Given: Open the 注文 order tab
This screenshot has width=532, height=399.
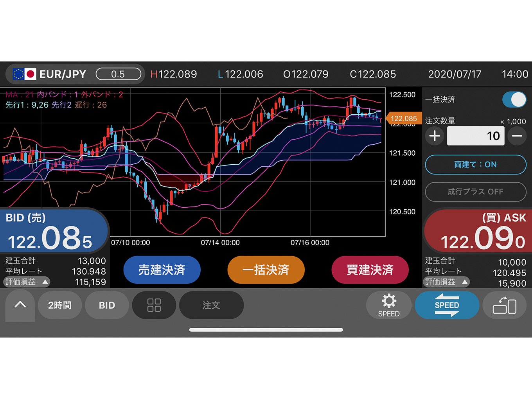Looking at the screenshot, I should (211, 305).
